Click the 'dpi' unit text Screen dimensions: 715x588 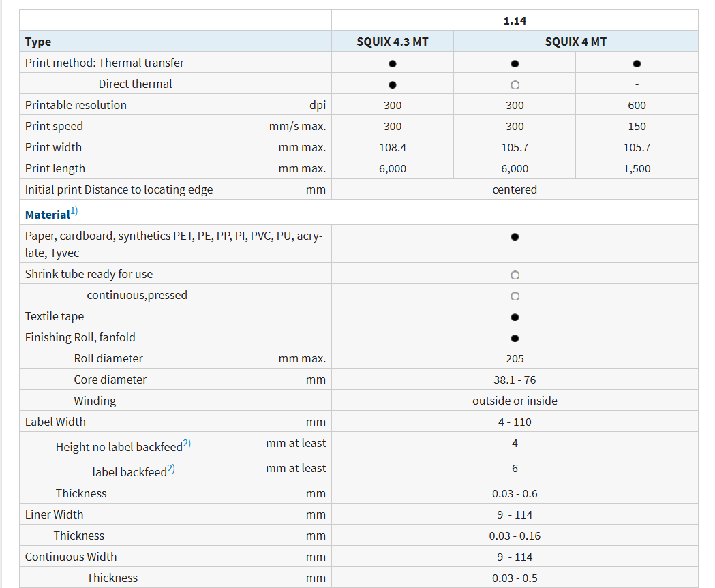click(x=318, y=106)
